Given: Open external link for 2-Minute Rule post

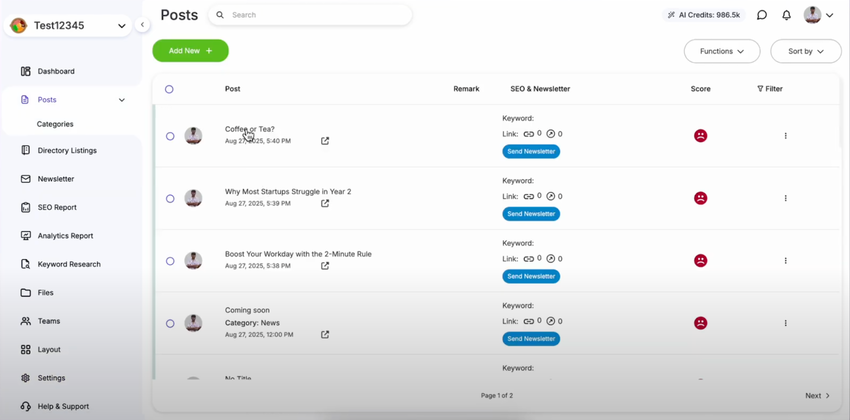Looking at the screenshot, I should click(x=325, y=266).
